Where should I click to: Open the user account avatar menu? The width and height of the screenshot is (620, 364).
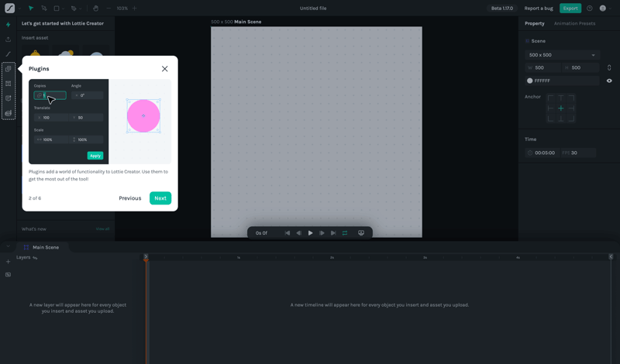603,8
